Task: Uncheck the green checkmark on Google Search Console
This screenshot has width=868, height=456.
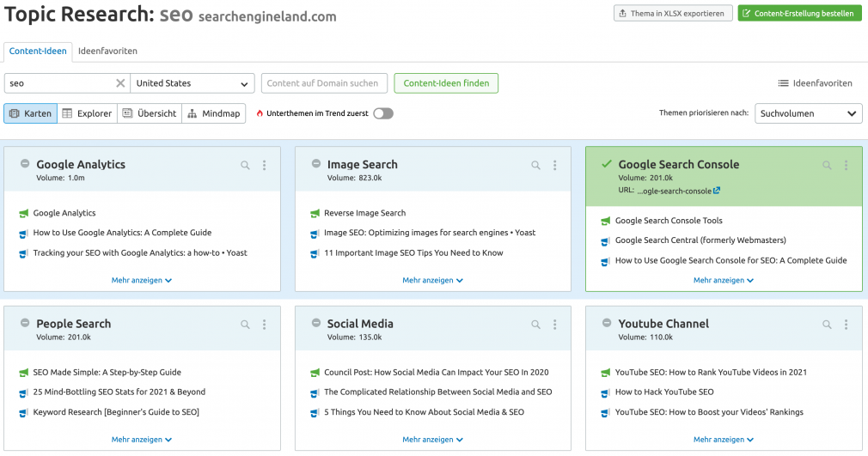Action: coord(607,163)
